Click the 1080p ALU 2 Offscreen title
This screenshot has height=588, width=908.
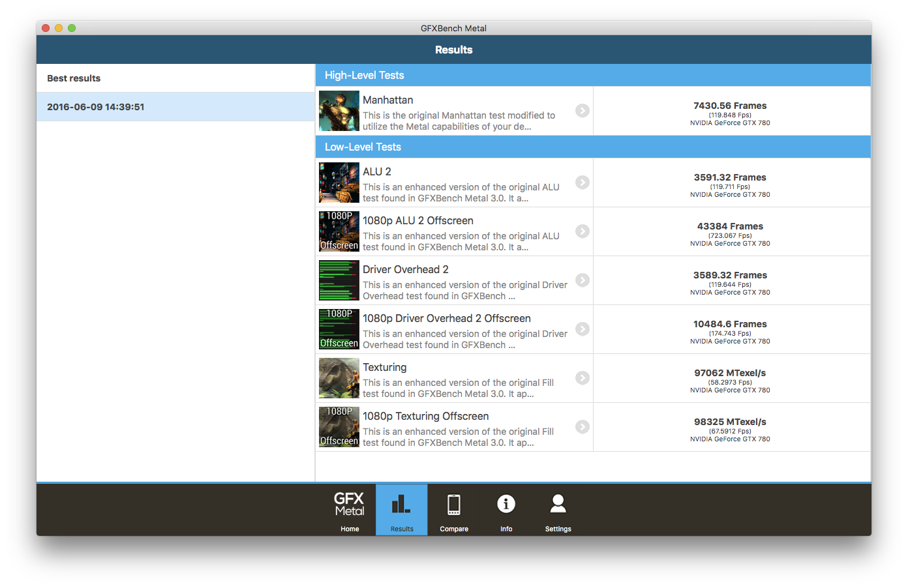pyautogui.click(x=418, y=220)
